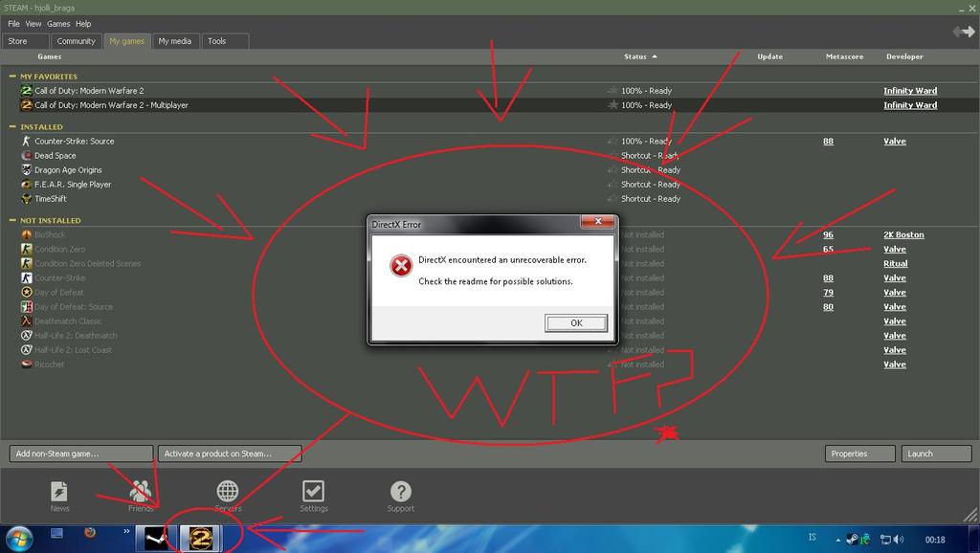The width and height of the screenshot is (980, 553).
Task: Click the Half-Life 2: Deathmatch icon
Action: pyautogui.click(x=26, y=336)
